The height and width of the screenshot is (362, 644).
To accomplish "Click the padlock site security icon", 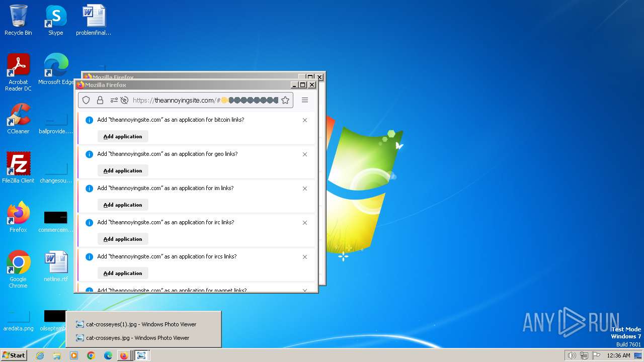I will point(100,100).
